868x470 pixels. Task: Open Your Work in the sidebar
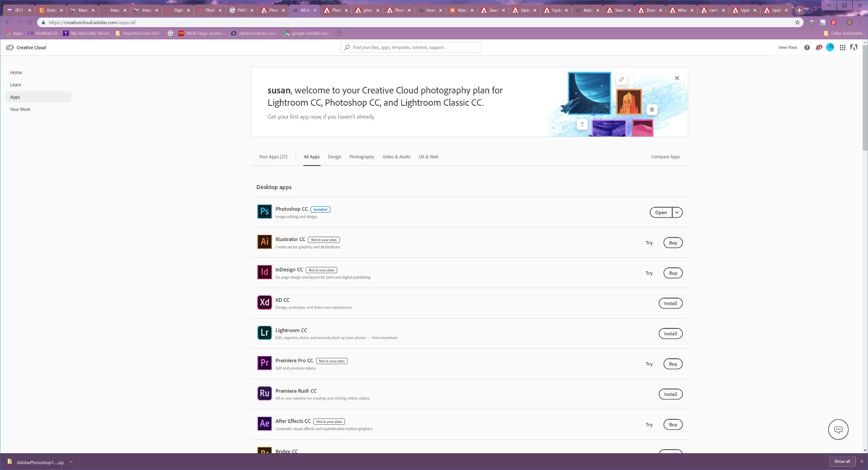point(20,109)
